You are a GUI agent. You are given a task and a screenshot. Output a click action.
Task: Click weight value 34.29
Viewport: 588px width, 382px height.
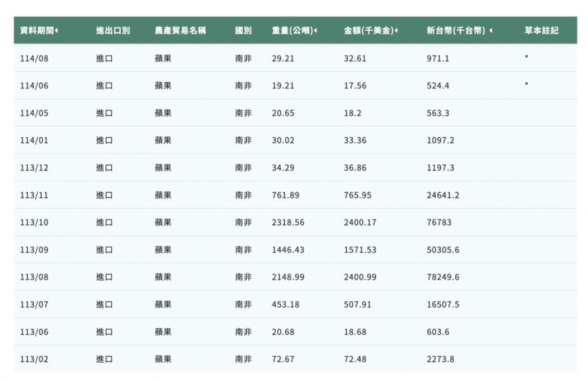click(283, 168)
